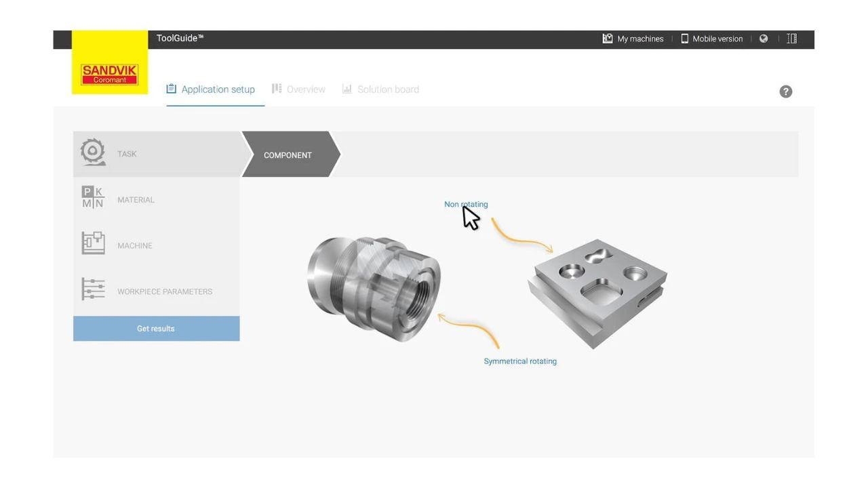The width and height of the screenshot is (868, 488).
Task: Open help via the question mark icon
Action: pyautogui.click(x=785, y=91)
